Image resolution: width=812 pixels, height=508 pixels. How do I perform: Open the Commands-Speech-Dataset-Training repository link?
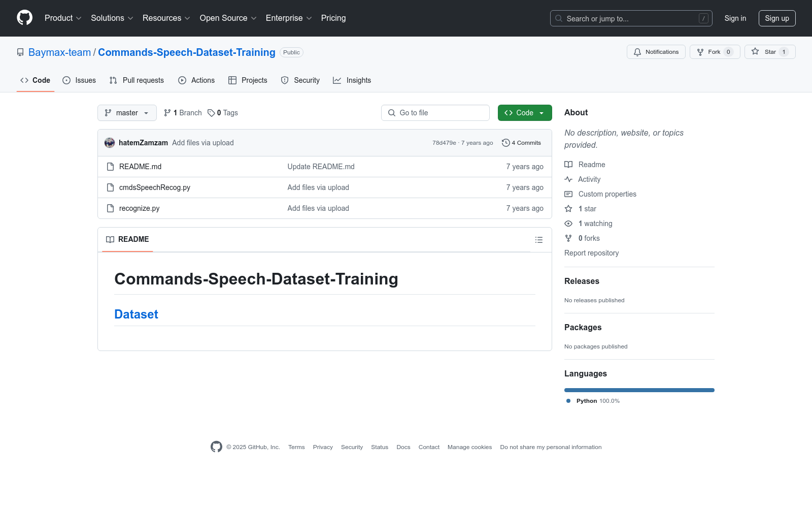[187, 52]
